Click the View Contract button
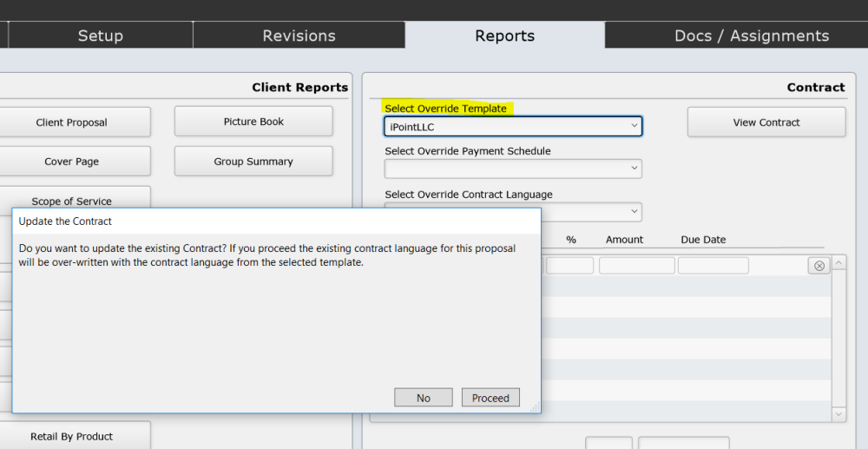This screenshot has height=449, width=868. tap(766, 122)
